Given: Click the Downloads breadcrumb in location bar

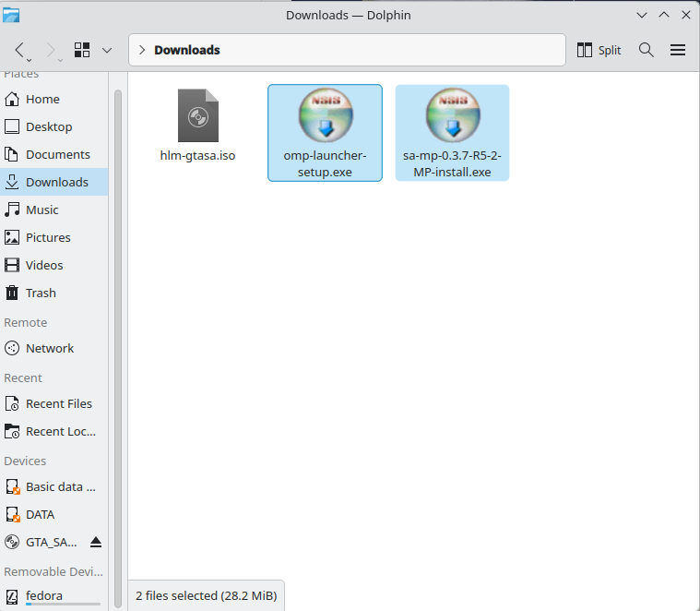Looking at the screenshot, I should click(x=187, y=50).
